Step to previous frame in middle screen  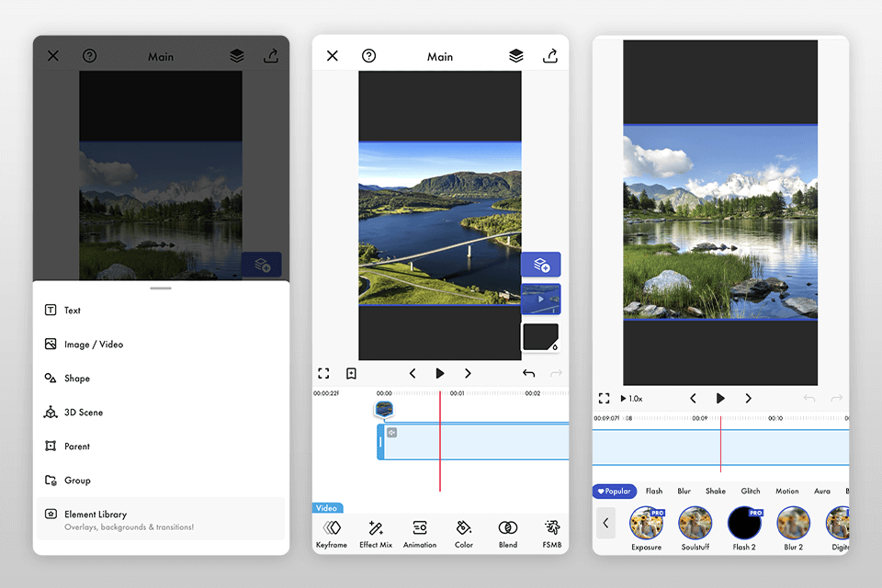[413, 374]
